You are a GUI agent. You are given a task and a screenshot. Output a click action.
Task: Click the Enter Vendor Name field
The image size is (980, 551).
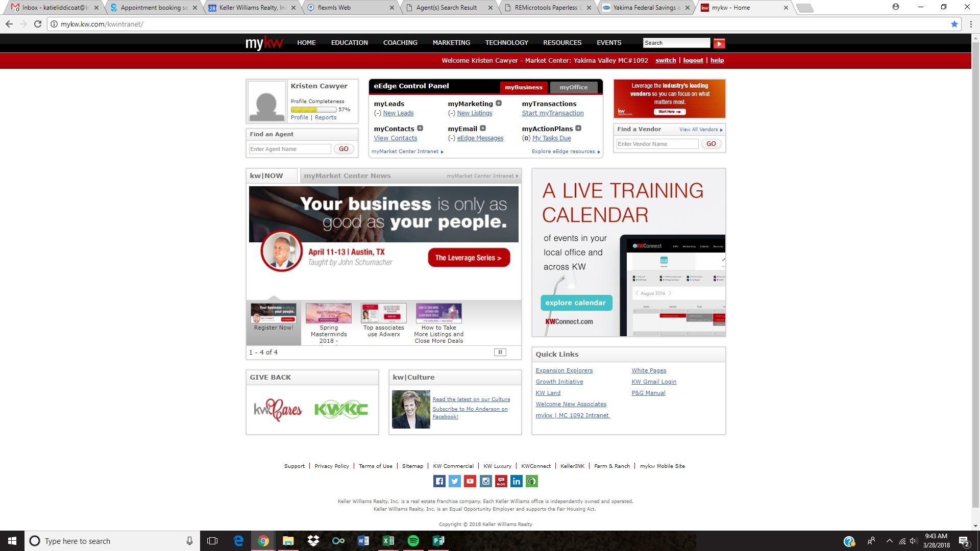(x=657, y=144)
